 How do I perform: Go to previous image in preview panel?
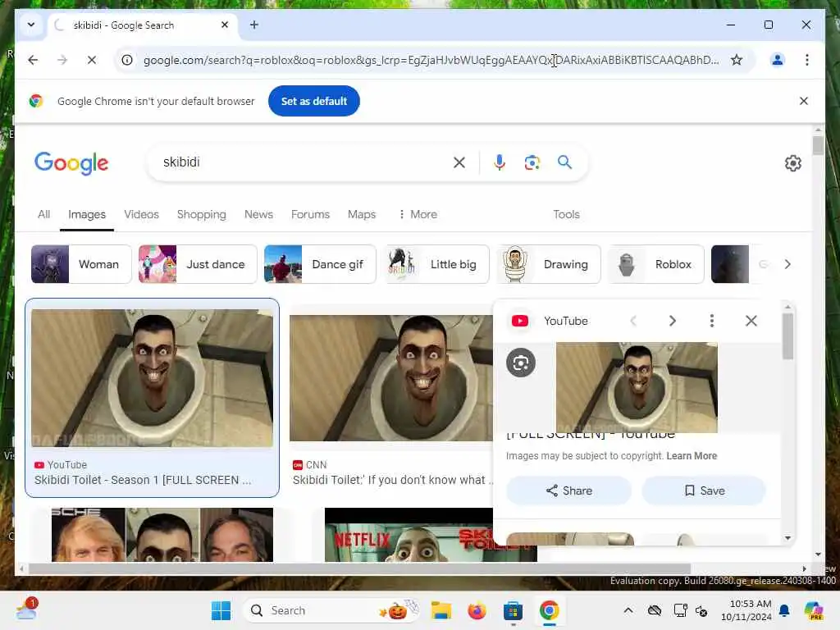point(633,321)
